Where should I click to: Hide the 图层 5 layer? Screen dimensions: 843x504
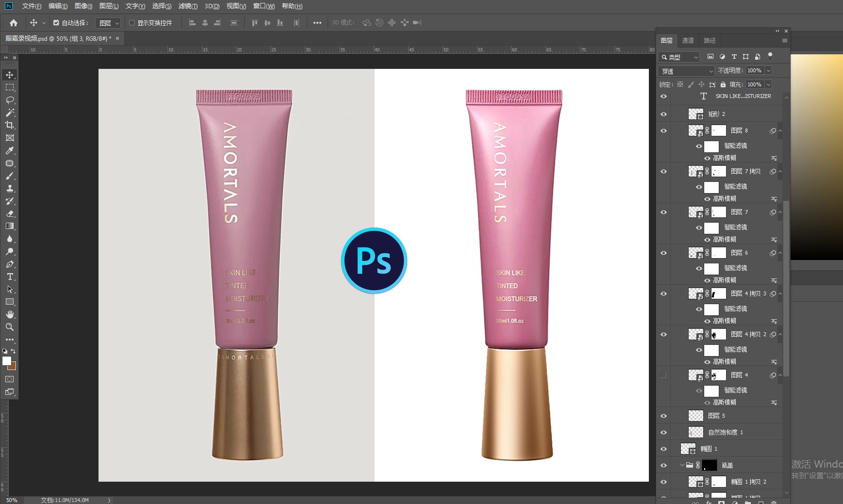(663, 416)
